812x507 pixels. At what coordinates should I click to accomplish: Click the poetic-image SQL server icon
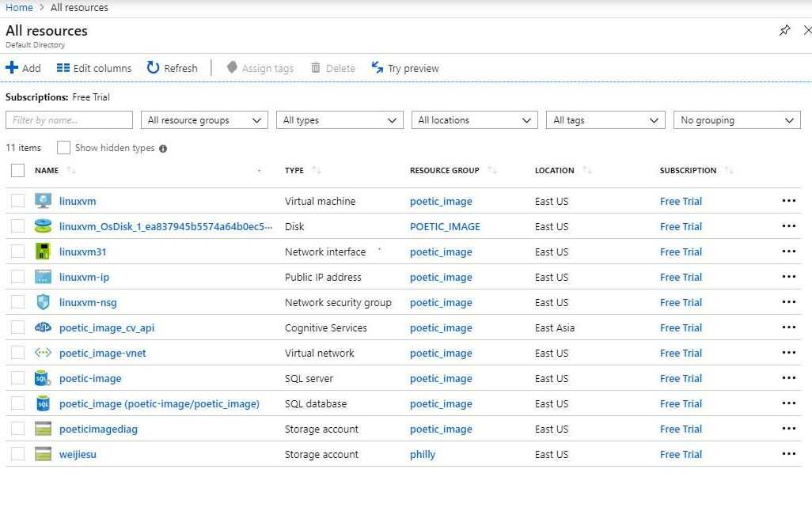(43, 378)
